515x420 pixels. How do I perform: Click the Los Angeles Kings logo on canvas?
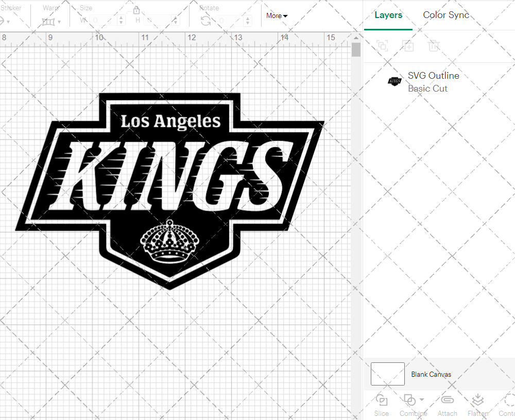point(170,190)
